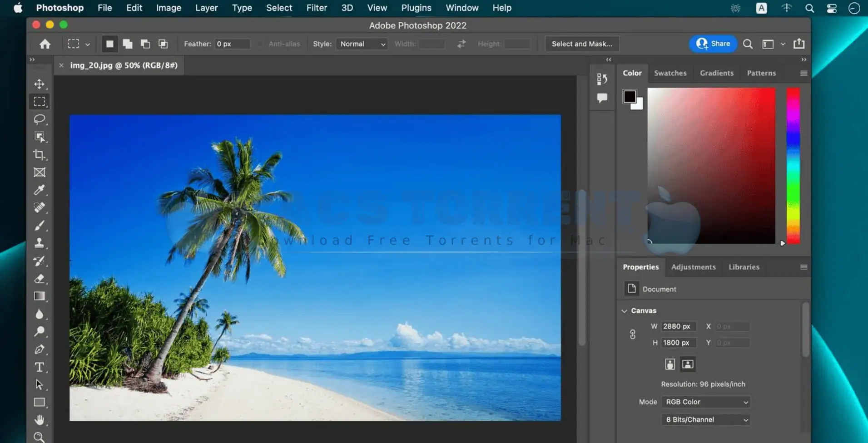Click the Home icon in options bar

(x=45, y=44)
